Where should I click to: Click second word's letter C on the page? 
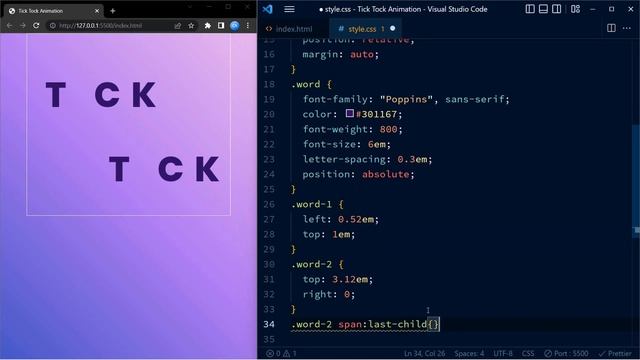click(x=171, y=169)
